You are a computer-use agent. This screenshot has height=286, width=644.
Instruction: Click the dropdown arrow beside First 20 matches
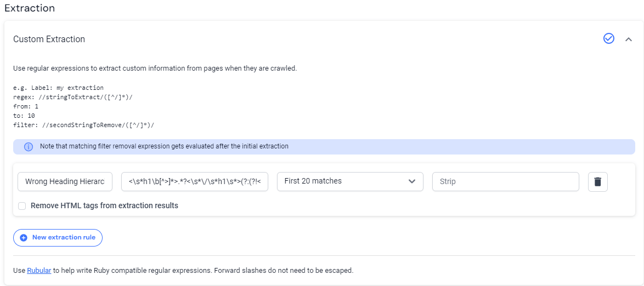coord(412,181)
